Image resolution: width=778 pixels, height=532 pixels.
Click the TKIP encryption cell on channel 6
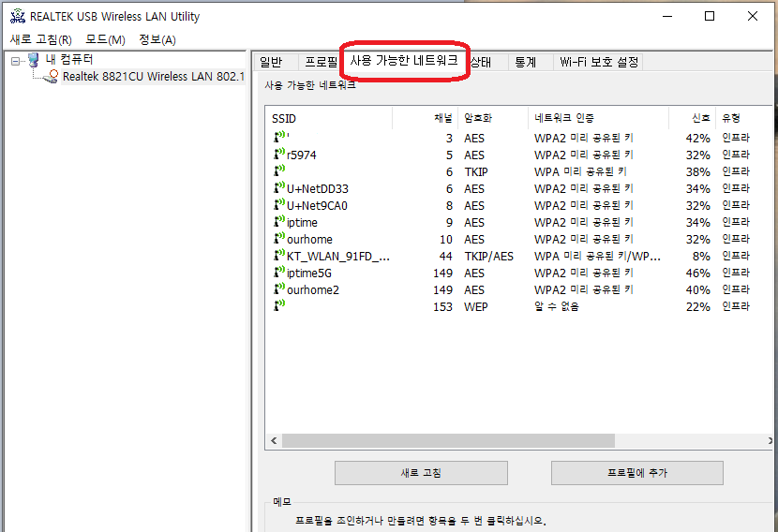pos(476,172)
